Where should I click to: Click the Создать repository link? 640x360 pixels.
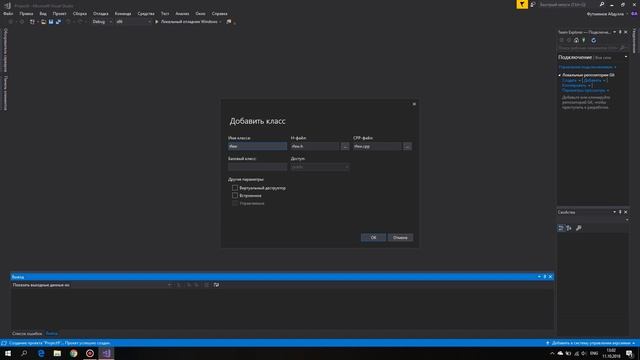pyautogui.click(x=569, y=80)
